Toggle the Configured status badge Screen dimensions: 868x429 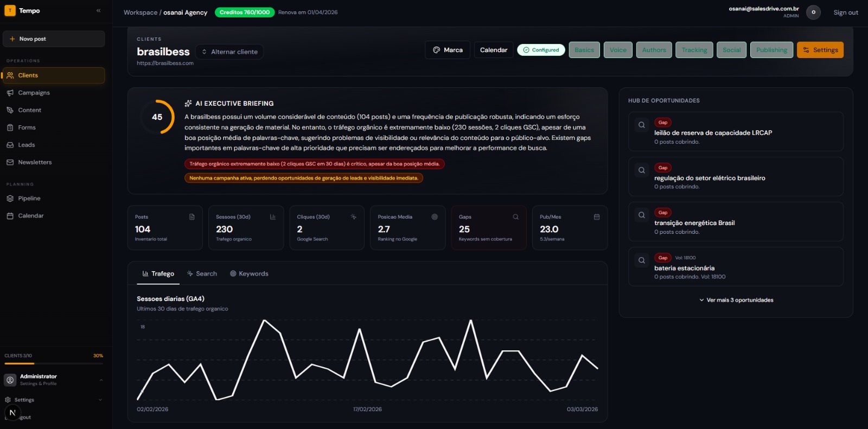coord(541,50)
